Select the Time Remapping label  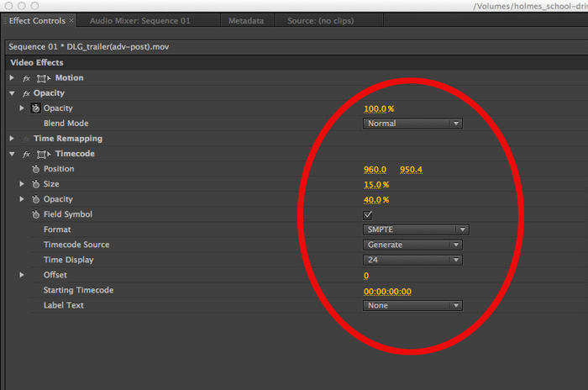(x=68, y=139)
